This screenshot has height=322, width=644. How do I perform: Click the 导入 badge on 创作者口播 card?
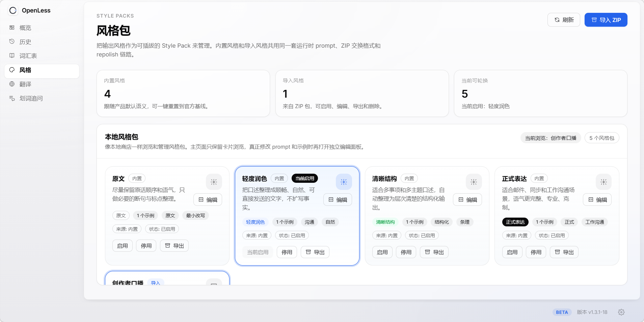[x=156, y=282]
